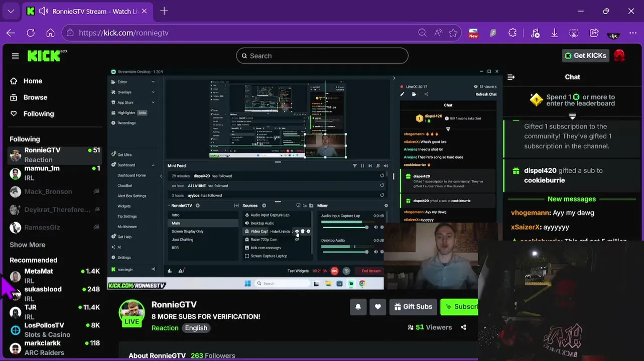Open the browser media control icon

coord(535,33)
